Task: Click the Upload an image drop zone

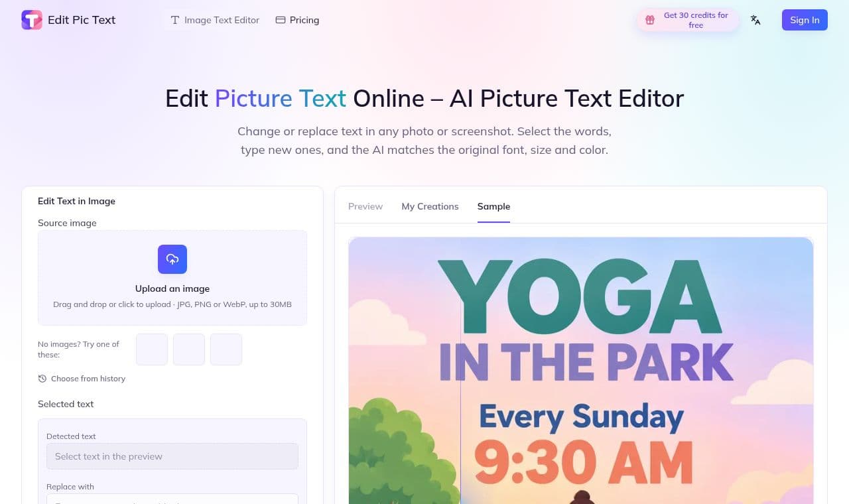Action: pos(172,278)
